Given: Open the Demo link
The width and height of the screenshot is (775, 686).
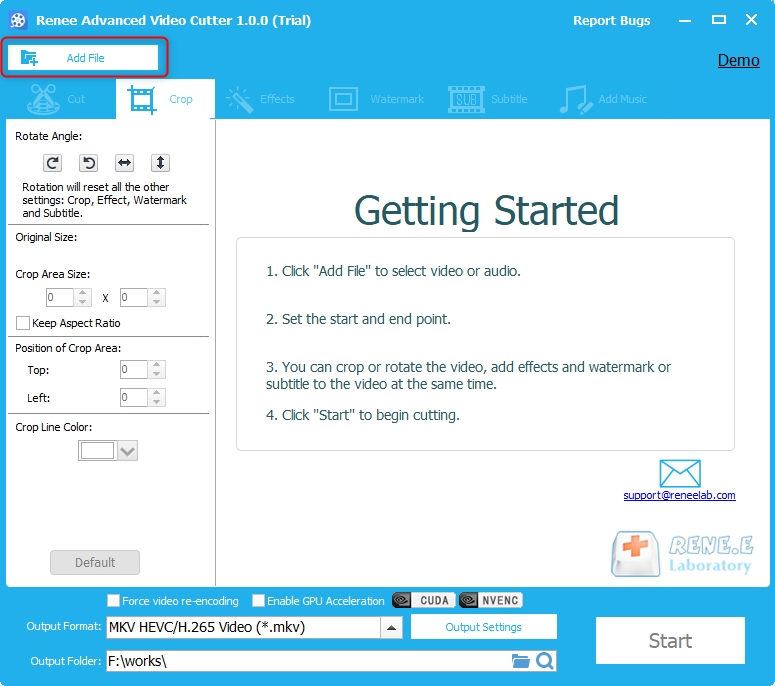Looking at the screenshot, I should (738, 60).
